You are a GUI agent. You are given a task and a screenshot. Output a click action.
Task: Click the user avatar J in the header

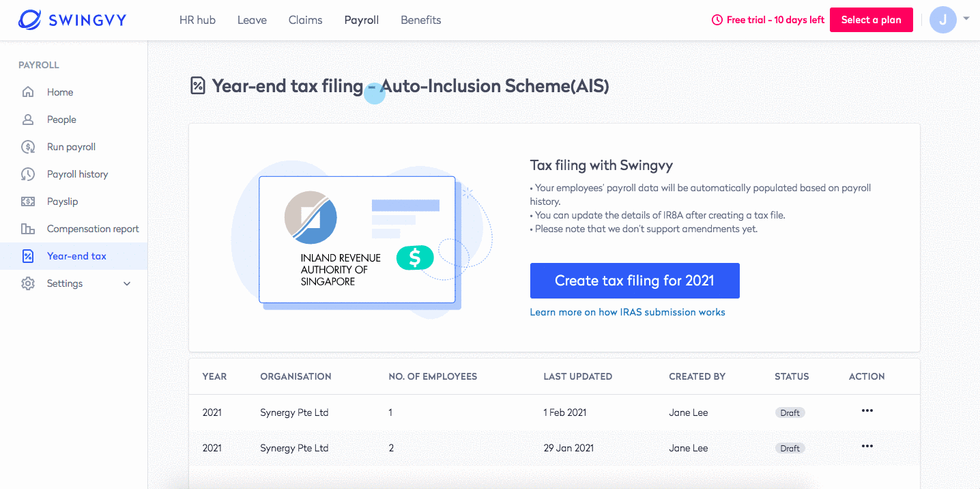942,20
